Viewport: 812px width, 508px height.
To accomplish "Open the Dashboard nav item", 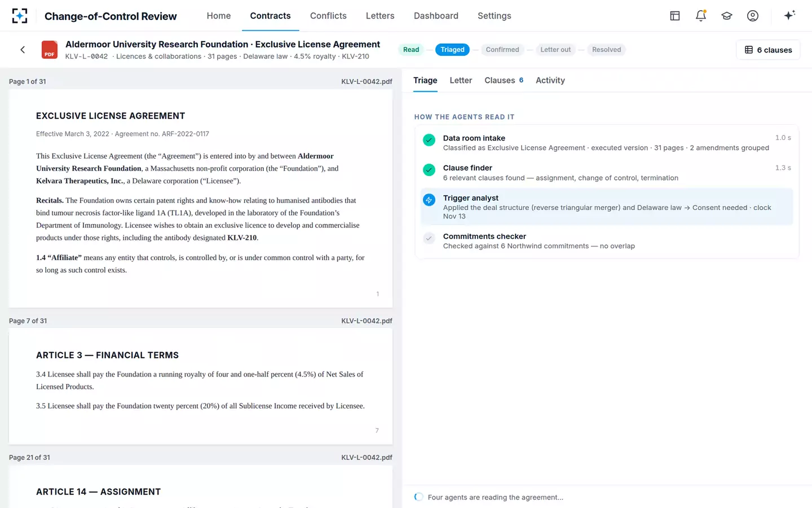I will click(x=436, y=16).
